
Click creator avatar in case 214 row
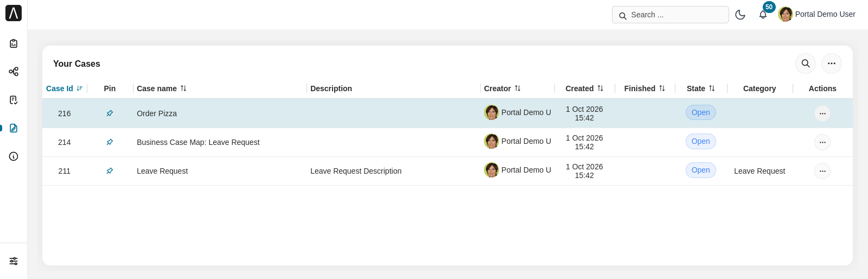pos(492,141)
